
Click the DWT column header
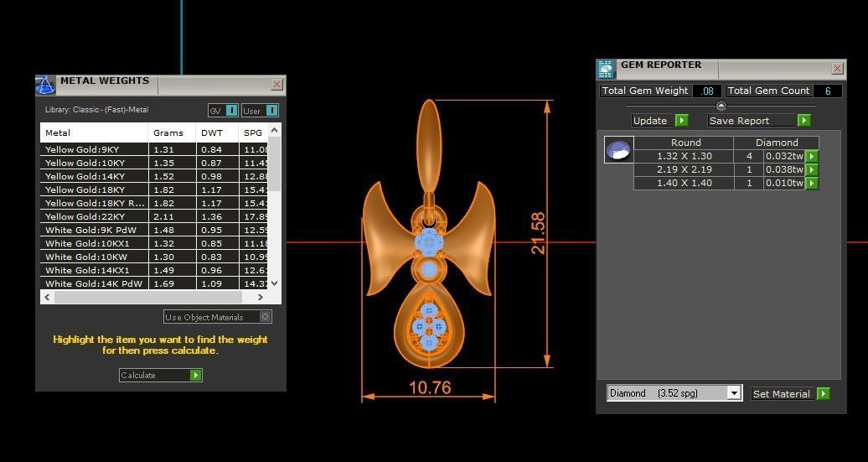pyautogui.click(x=217, y=133)
